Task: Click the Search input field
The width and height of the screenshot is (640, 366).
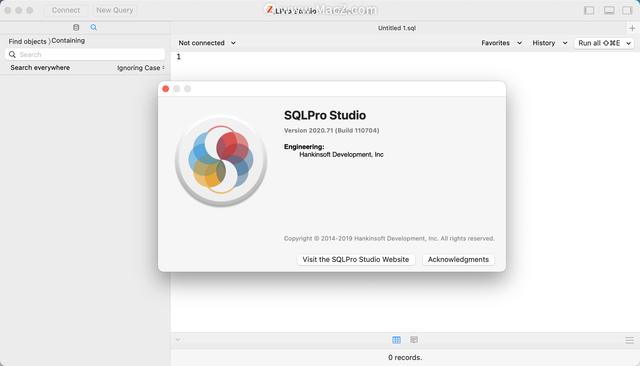Action: point(85,54)
